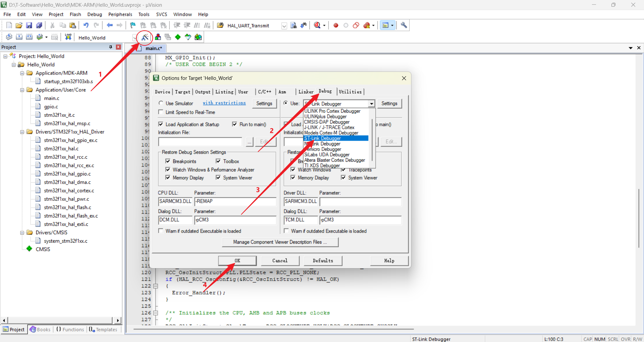Open Options for Target icon
The width and height of the screenshot is (644, 342).
tap(145, 37)
